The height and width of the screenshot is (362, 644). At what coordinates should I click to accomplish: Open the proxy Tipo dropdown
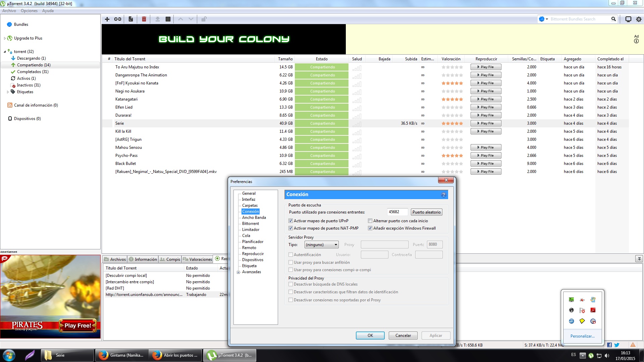(321, 245)
